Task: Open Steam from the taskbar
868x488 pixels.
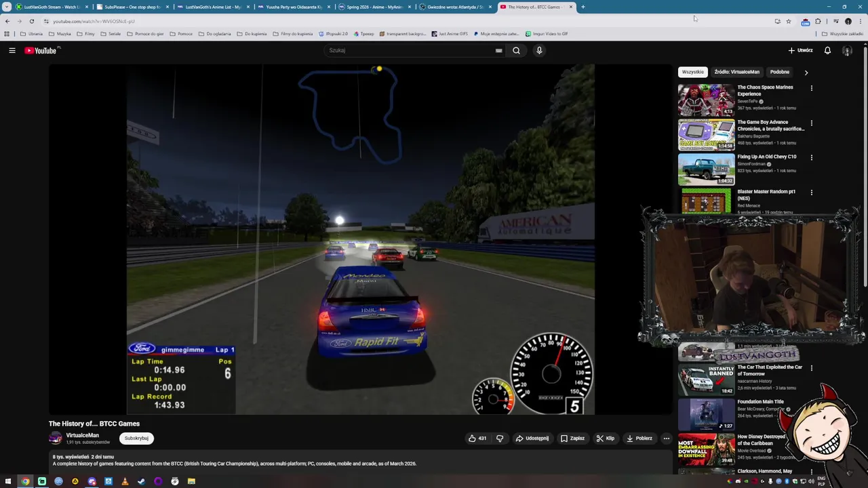Action: click(x=141, y=481)
